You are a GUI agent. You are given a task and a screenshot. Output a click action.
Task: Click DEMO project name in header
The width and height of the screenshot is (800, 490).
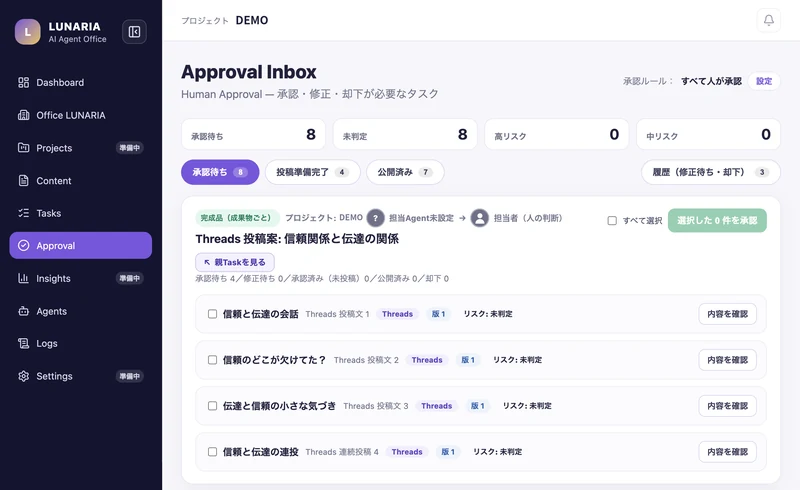tap(252, 20)
